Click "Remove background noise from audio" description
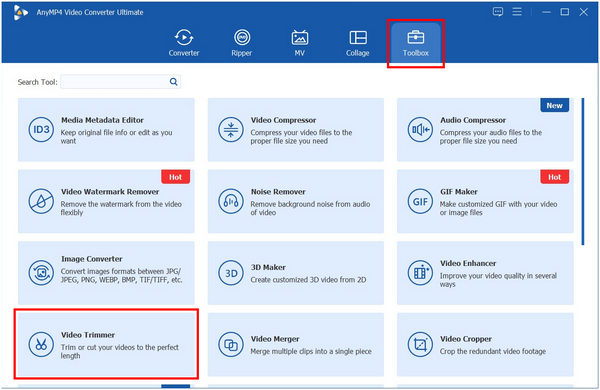The width and height of the screenshot is (600, 390). [x=310, y=208]
